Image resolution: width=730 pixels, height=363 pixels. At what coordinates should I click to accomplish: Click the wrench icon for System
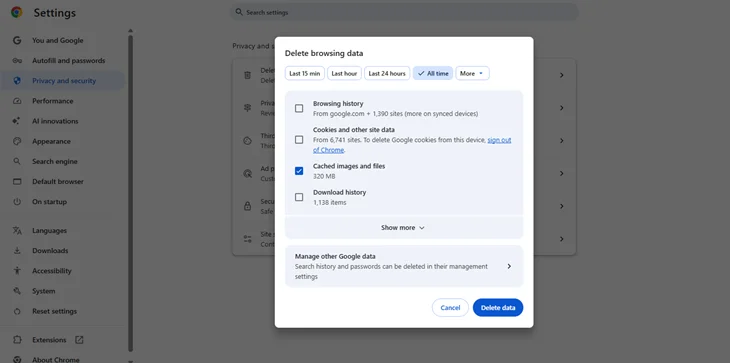(17, 291)
